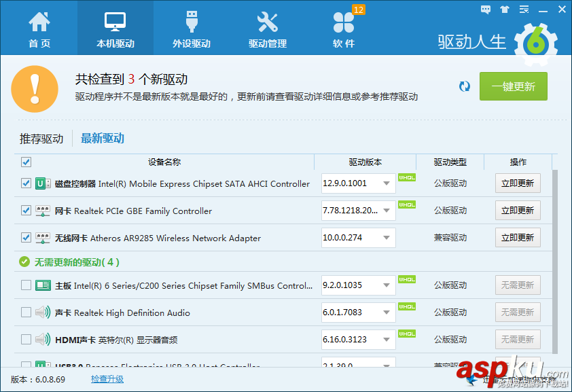
Task: Click the 无线网卡 Atheros adapter icon
Action: (43, 238)
